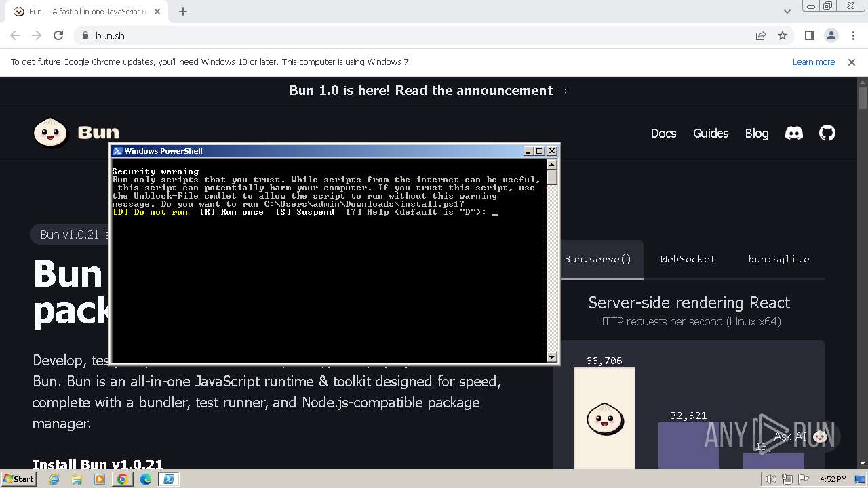Select the WebSocket benchmark tab

[x=688, y=259]
